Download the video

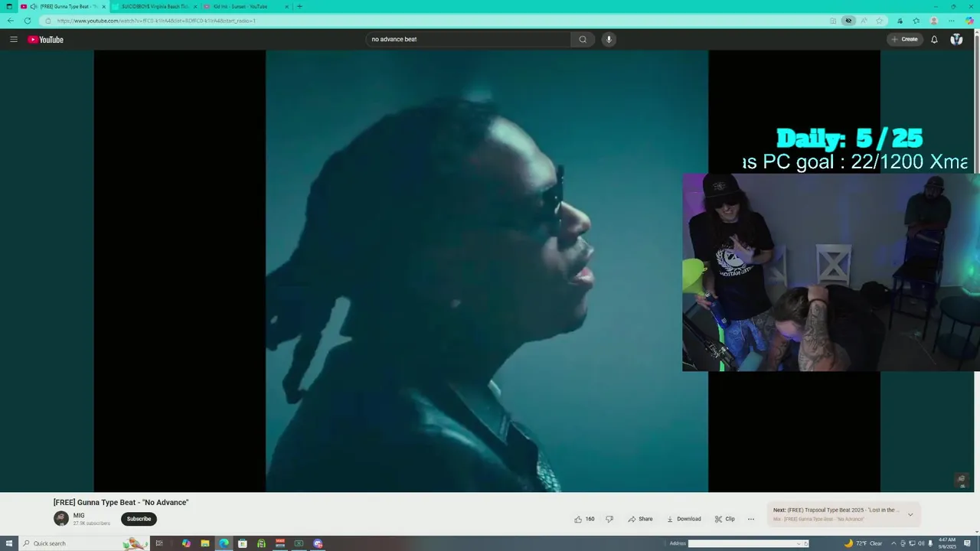point(684,519)
